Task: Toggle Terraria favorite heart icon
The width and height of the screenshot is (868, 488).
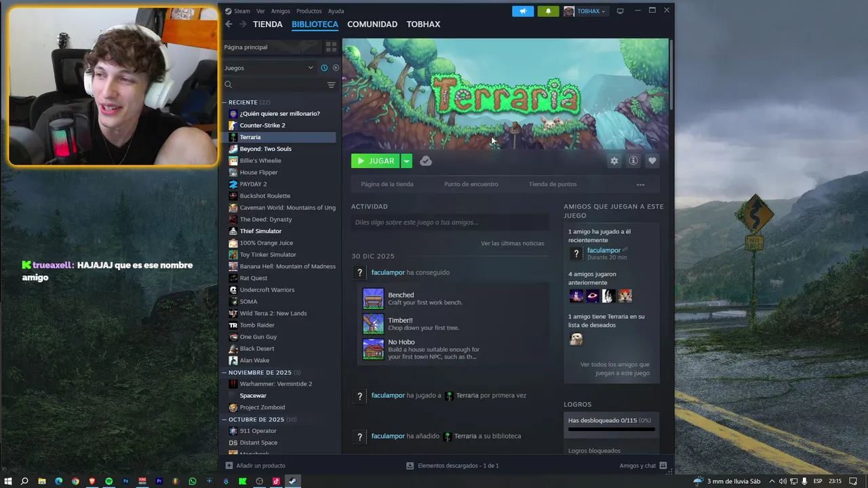Action: pyautogui.click(x=652, y=161)
